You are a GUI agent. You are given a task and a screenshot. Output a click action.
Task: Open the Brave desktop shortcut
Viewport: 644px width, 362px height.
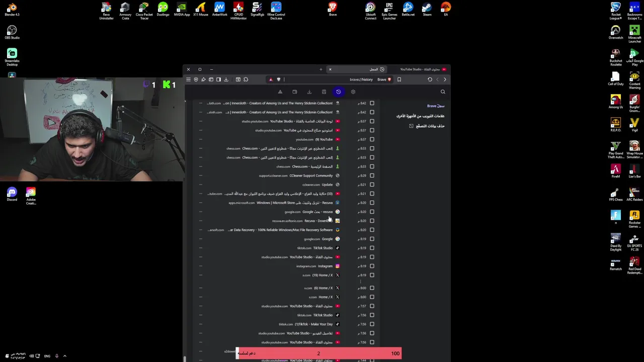click(333, 10)
